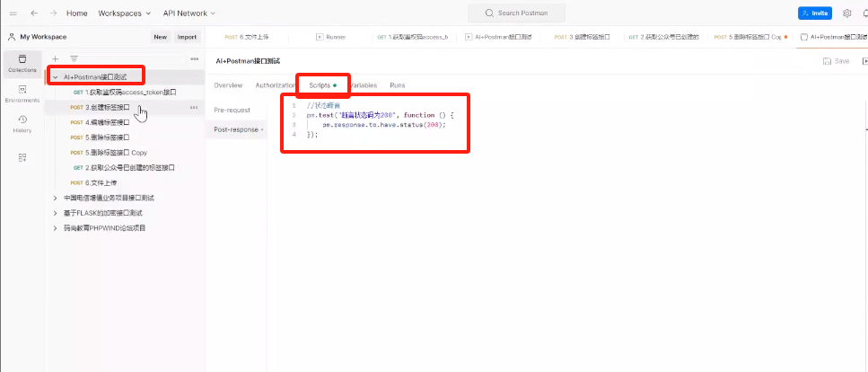The image size is (868, 372).
Task: Open the API Network dropdown
Action: (x=189, y=13)
